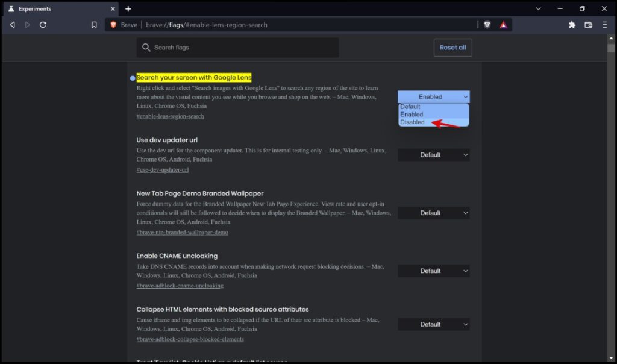Screen dimensions: 617x364
Task: Click 'New Tab Page Demo Branded Wallpaper' heading
Action: point(200,193)
